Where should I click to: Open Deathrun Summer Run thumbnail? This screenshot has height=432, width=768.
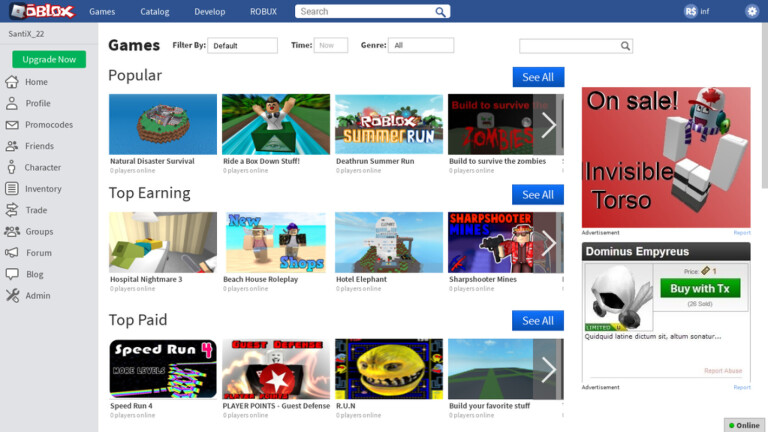click(x=389, y=124)
